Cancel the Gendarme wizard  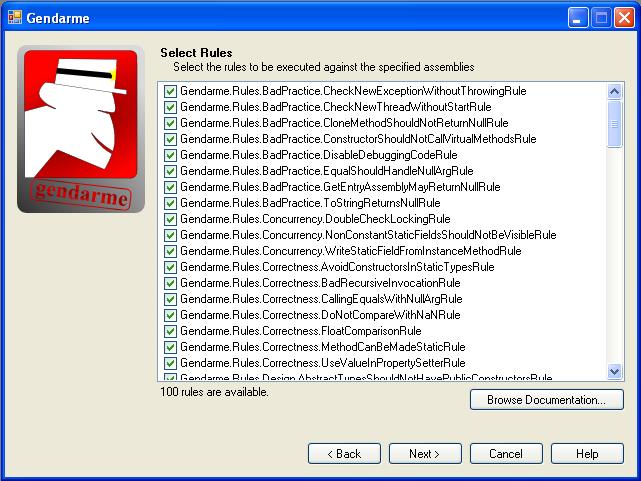pyautogui.click(x=506, y=454)
